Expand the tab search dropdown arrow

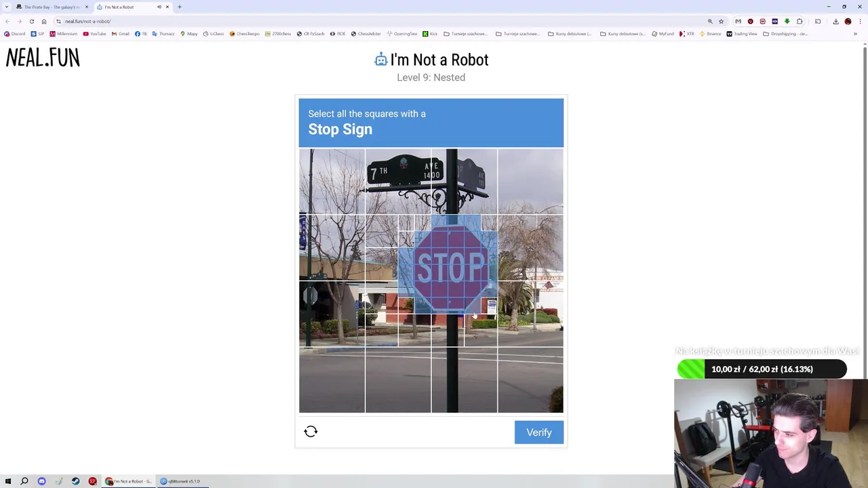(7, 7)
